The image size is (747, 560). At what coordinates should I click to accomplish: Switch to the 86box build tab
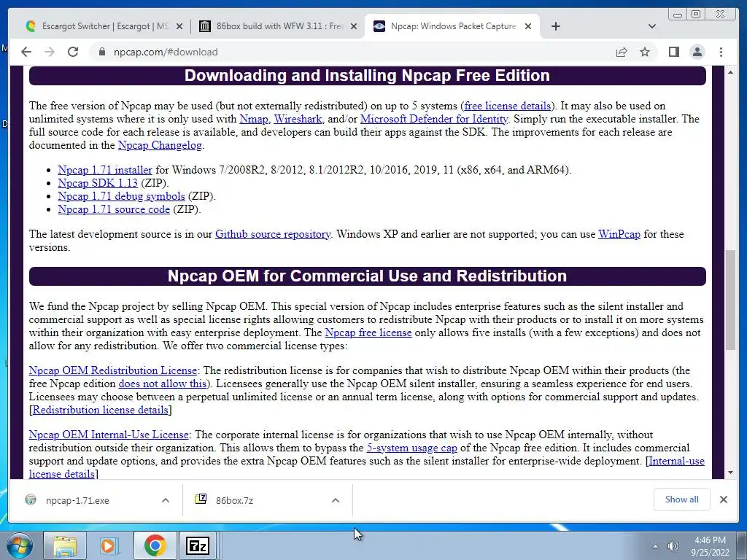tap(278, 26)
